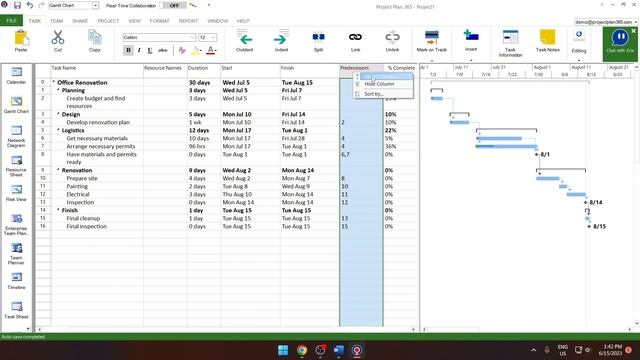Viewport: 640px width, 360px height.
Task: Open Risk View in sidebar
Action: 16,193
